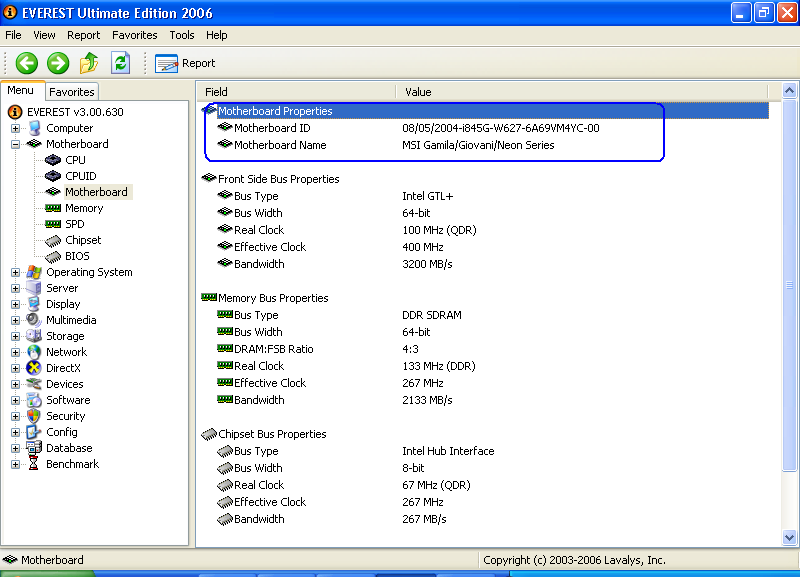
Task: Click the Value column header
Action: point(582,92)
